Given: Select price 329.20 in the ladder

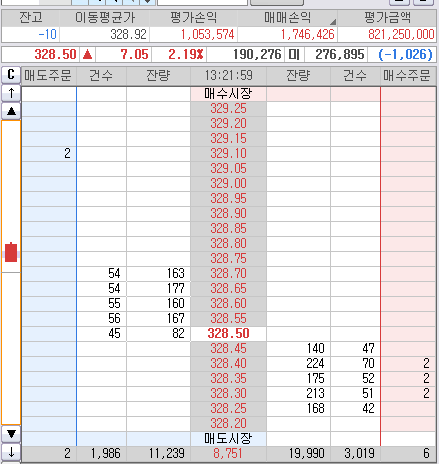Looking at the screenshot, I should click(228, 124).
